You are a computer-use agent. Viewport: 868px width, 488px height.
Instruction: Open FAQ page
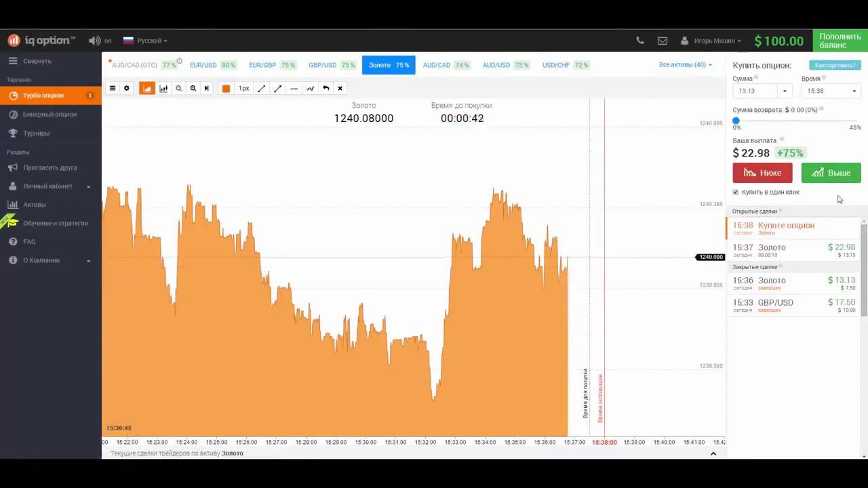51,242
